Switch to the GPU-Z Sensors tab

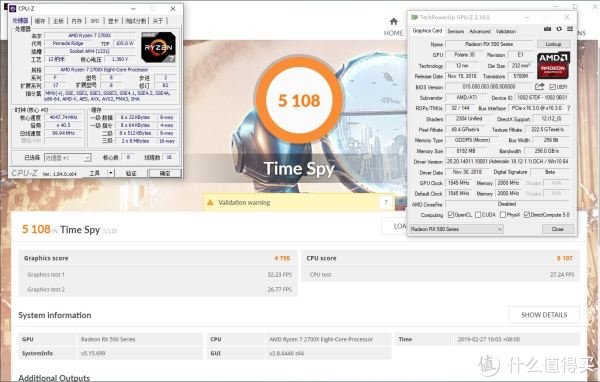(x=455, y=31)
